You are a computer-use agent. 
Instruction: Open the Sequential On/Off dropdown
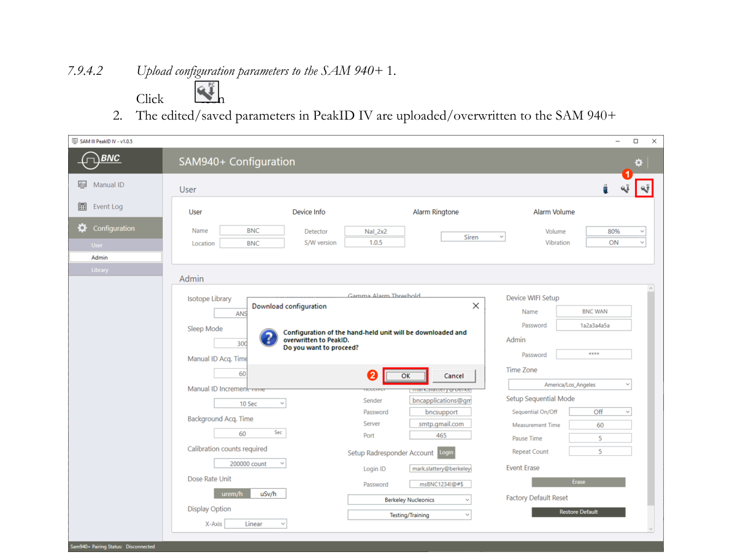click(x=600, y=412)
